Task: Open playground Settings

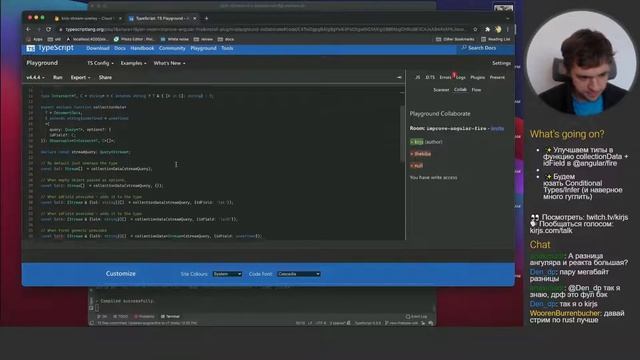Action: tap(501, 63)
